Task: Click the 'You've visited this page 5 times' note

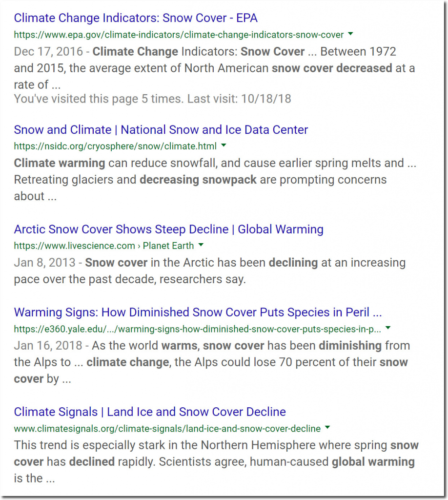Action: tap(153, 99)
